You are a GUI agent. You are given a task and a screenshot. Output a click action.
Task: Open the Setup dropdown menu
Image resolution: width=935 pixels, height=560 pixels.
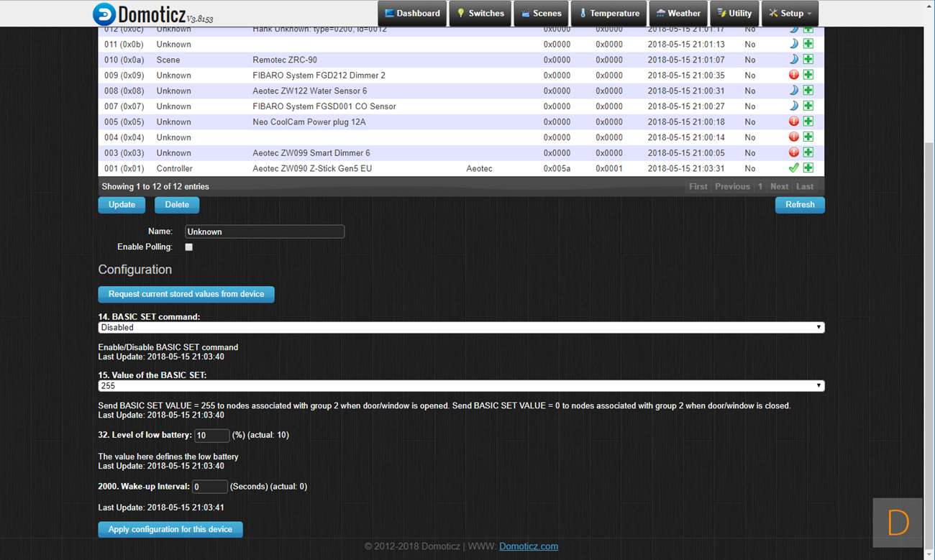click(x=790, y=14)
